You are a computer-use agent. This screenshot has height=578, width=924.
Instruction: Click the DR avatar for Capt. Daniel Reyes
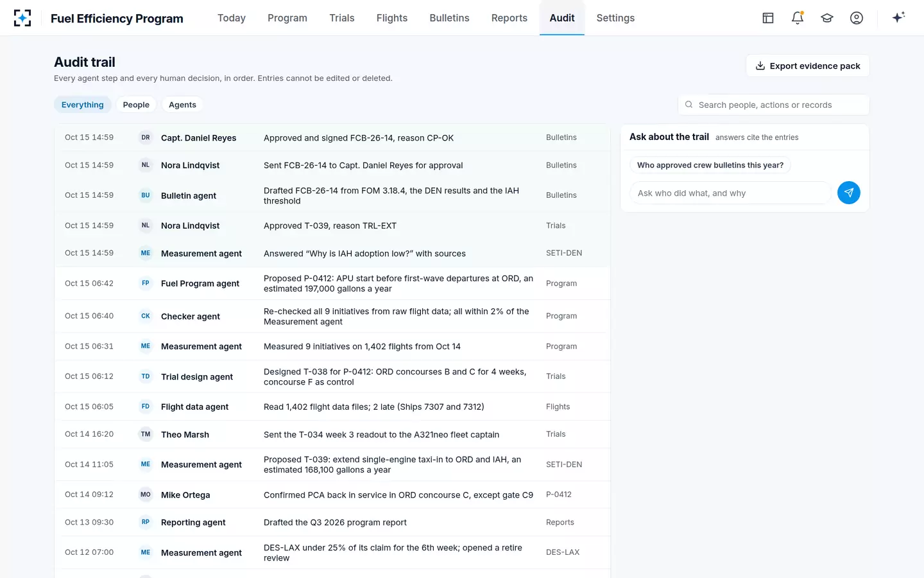point(146,137)
